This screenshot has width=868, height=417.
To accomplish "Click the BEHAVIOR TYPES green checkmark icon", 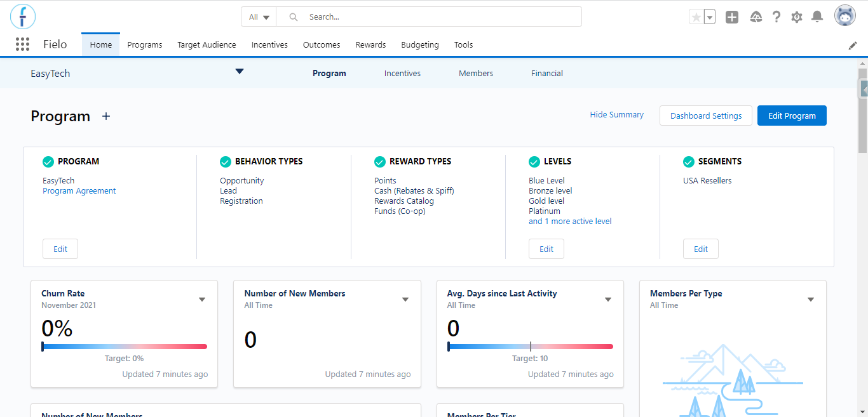I will [x=225, y=161].
